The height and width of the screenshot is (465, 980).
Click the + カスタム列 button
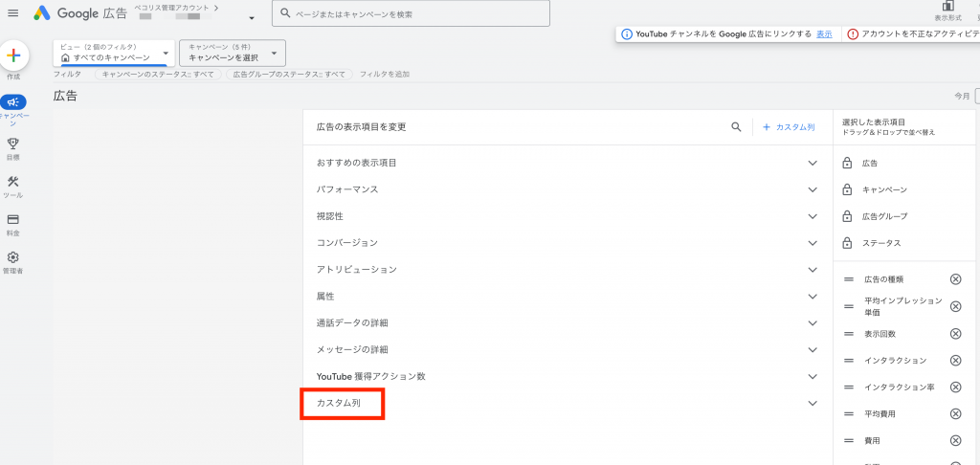point(789,126)
